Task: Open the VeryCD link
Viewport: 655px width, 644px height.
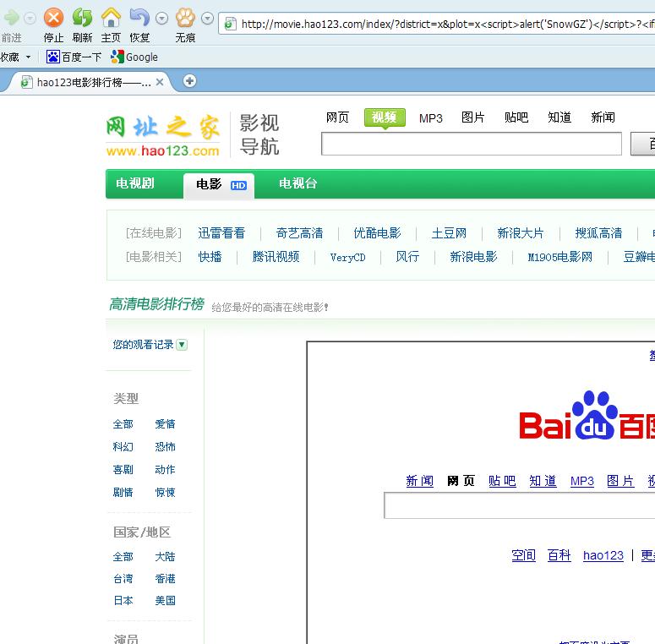Action: pos(347,257)
